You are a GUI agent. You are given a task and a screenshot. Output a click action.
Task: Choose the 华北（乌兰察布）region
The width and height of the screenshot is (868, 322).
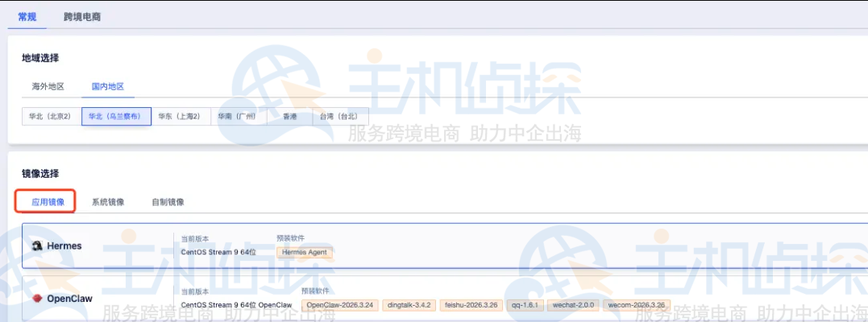(116, 116)
